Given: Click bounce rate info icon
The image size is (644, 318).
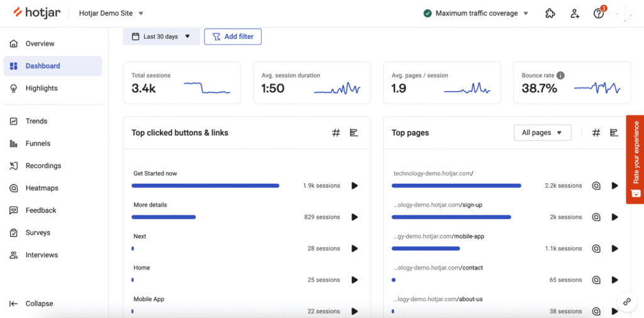Looking at the screenshot, I should 560,76.
